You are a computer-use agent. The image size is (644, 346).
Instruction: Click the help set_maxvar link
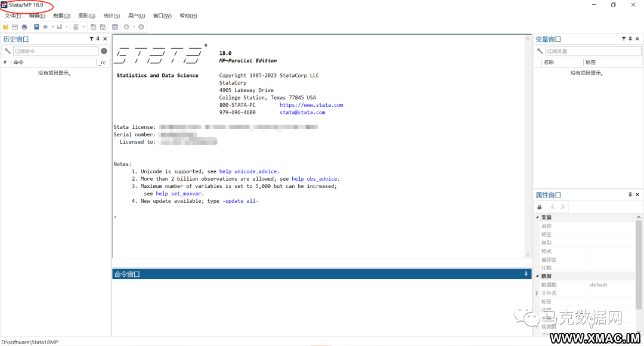[178, 193]
